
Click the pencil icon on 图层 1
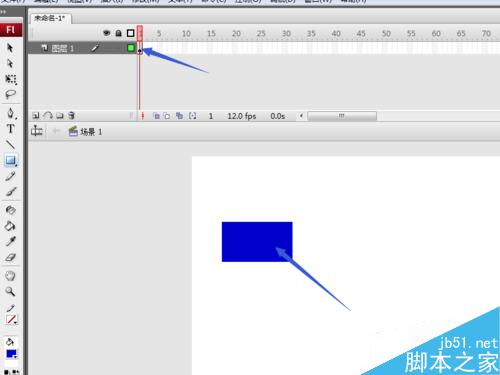[x=95, y=48]
